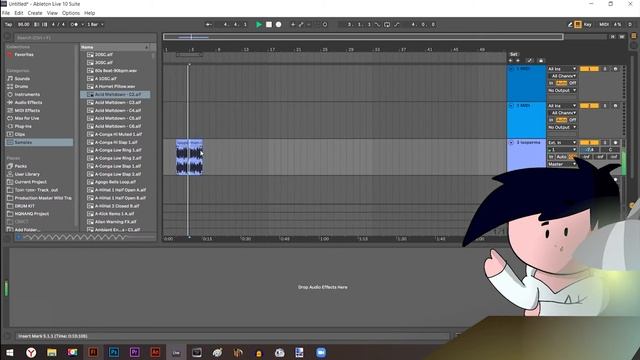The height and width of the screenshot is (360, 640).
Task: Click the Arrangement Record button
Action: point(278,24)
